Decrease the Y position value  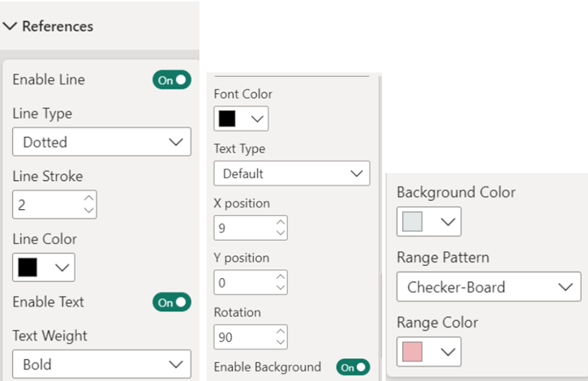(281, 288)
